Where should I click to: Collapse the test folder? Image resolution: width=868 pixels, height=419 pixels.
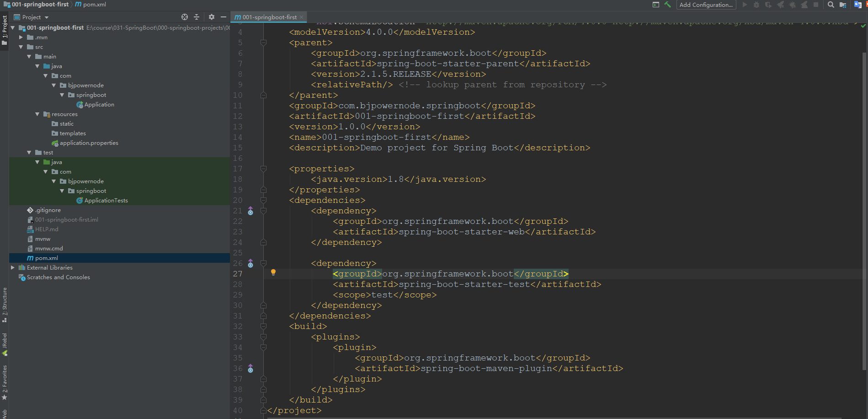pyautogui.click(x=29, y=153)
